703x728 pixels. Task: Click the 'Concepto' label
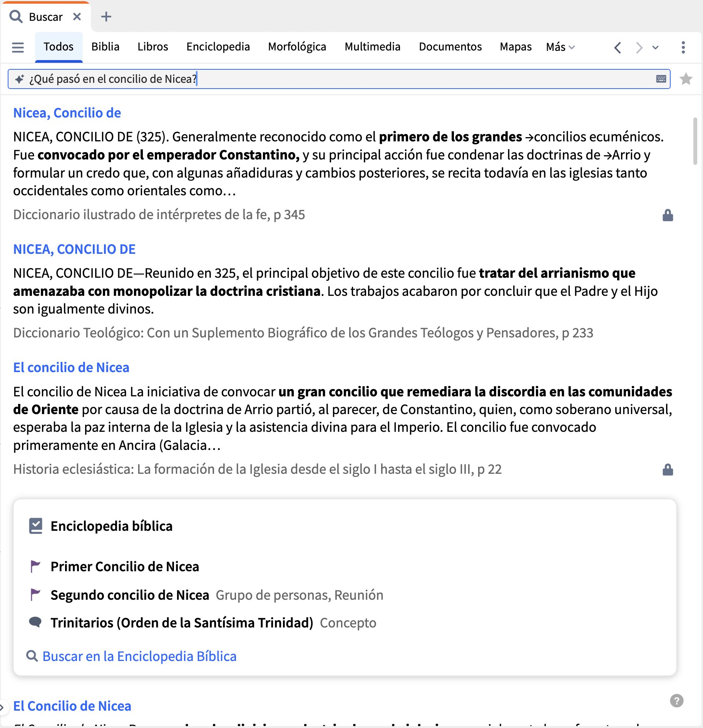[x=348, y=623]
